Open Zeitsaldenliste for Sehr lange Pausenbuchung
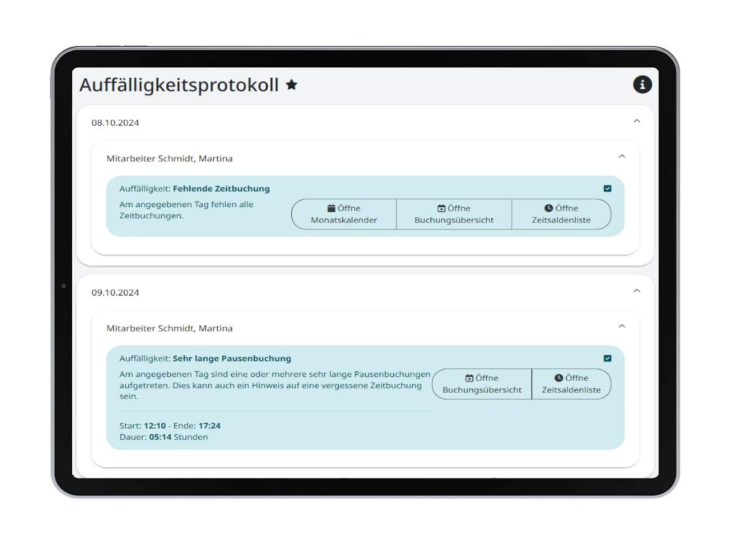 [571, 384]
